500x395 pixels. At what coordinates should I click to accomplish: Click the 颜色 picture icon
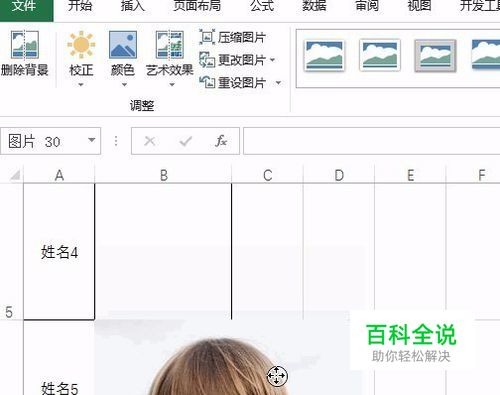coord(123,45)
